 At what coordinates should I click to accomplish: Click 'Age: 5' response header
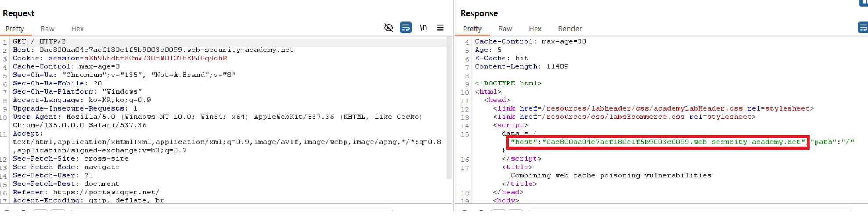pos(488,50)
